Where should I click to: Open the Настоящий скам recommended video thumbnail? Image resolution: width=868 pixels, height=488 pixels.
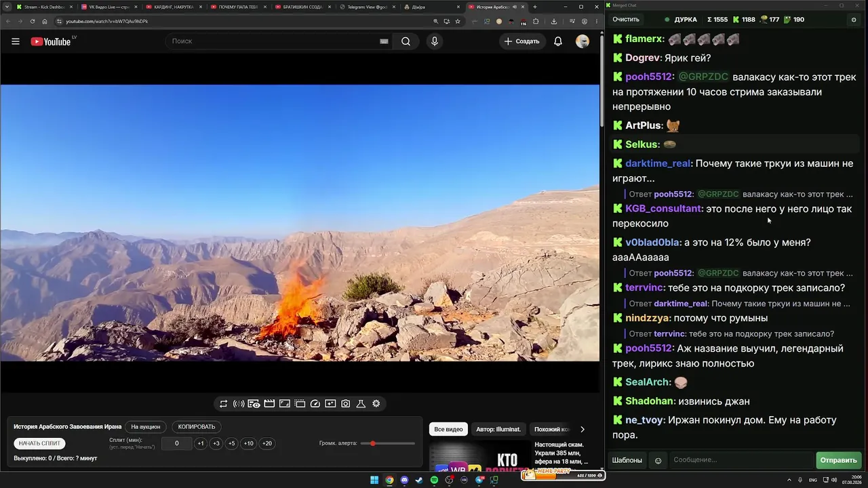point(480,457)
